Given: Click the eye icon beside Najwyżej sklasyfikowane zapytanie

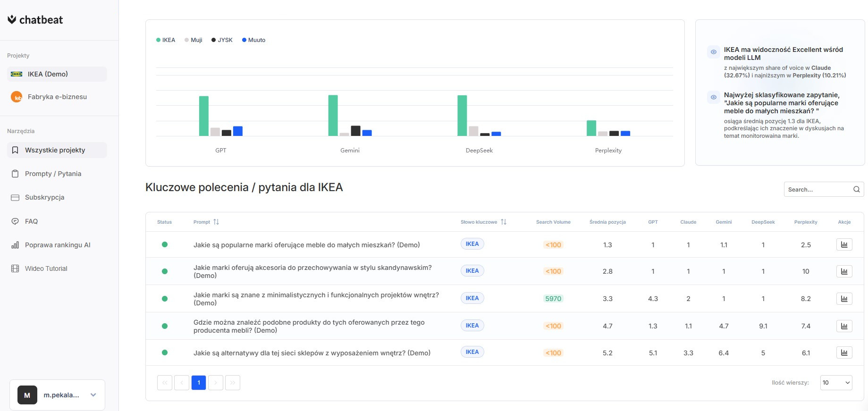Looking at the screenshot, I should coord(714,98).
